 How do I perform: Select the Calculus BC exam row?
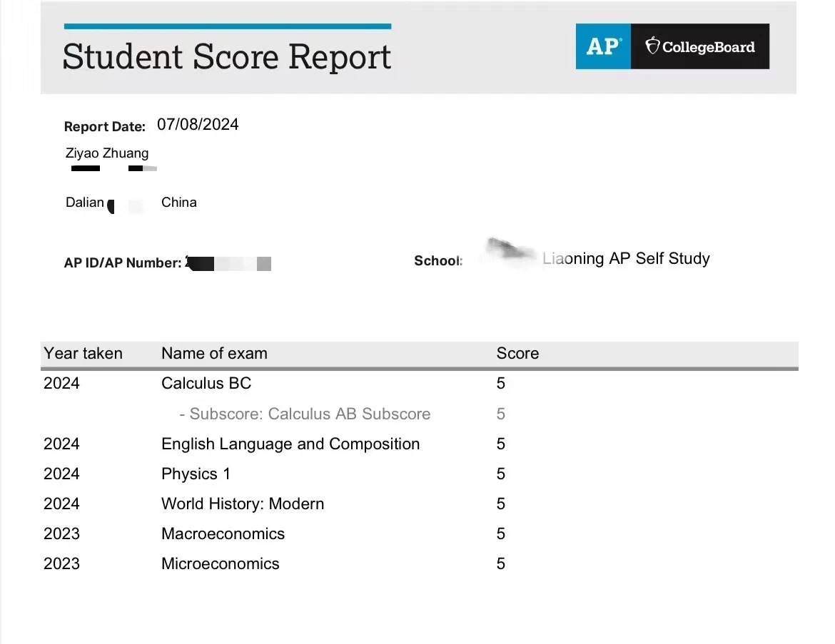(206, 384)
